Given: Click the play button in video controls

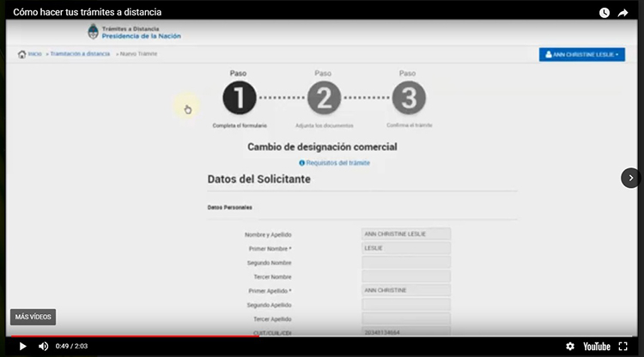Looking at the screenshot, I should coord(22,346).
